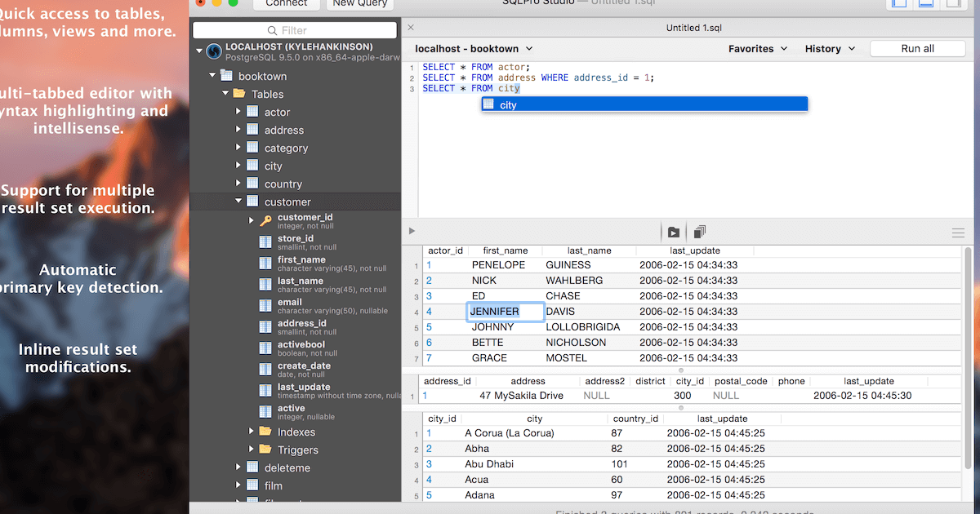The width and height of the screenshot is (980, 514).
Task: Click the Filter search field
Action: point(294,30)
